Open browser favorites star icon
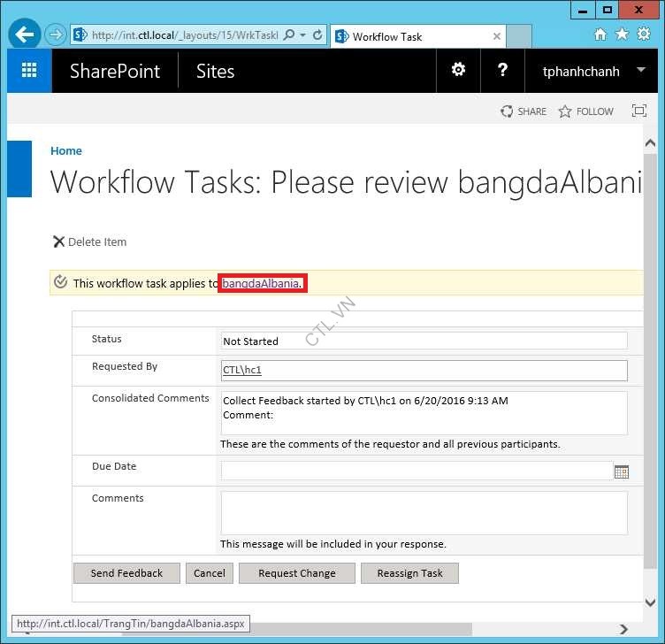This screenshot has height=644, width=665. tap(622, 34)
